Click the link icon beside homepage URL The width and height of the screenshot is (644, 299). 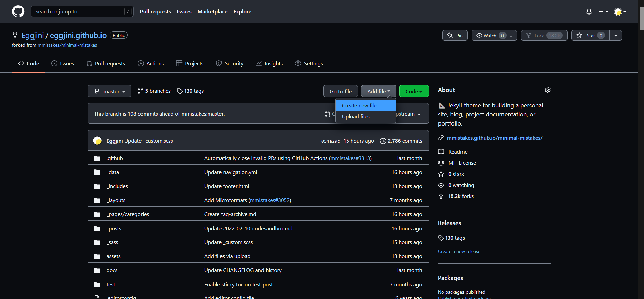click(441, 138)
